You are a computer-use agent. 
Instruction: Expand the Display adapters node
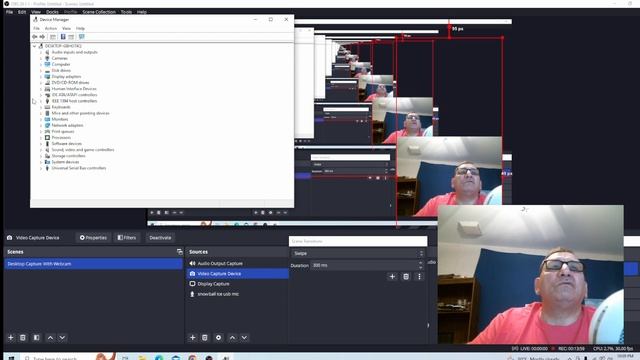click(x=41, y=77)
